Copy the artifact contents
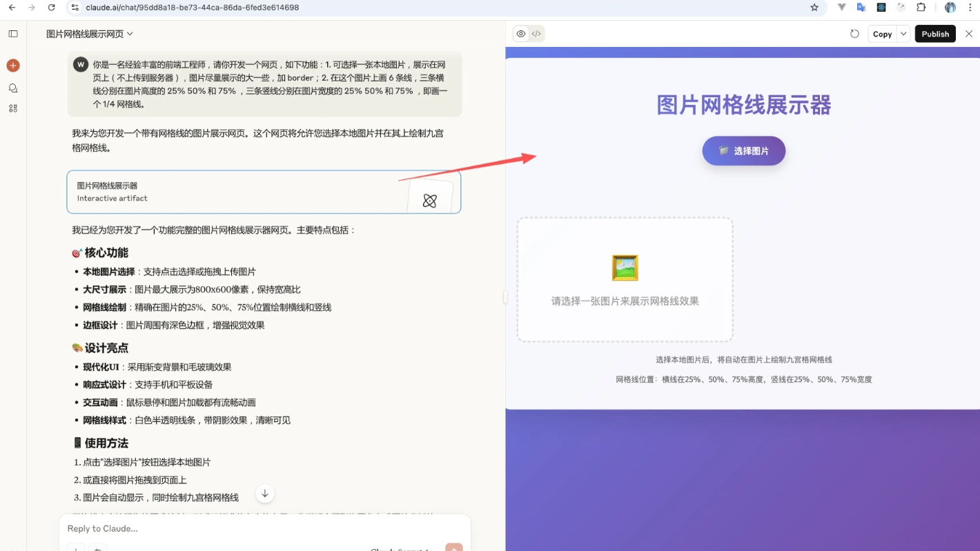This screenshot has height=551, width=980. point(882,34)
